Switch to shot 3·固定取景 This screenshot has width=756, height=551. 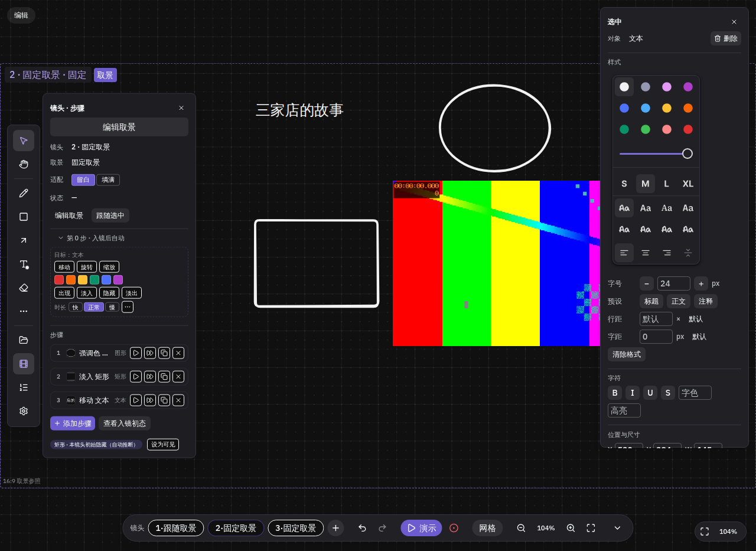coord(296,528)
